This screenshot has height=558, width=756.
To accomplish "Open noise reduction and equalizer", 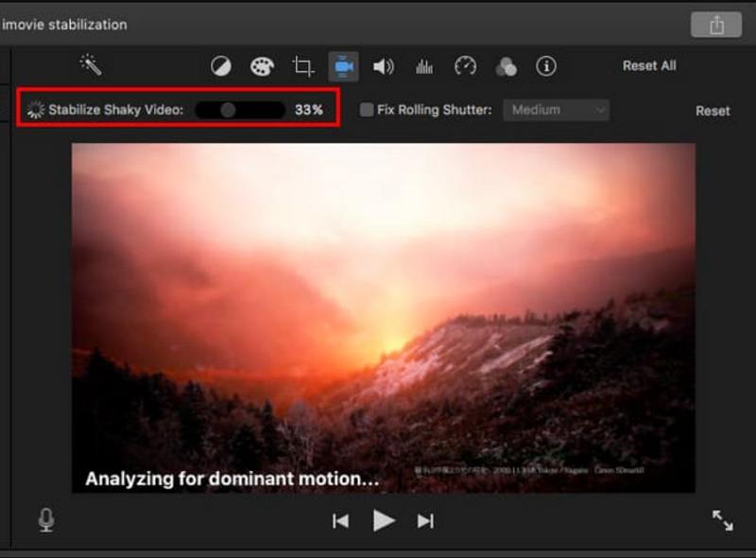I will point(424,66).
